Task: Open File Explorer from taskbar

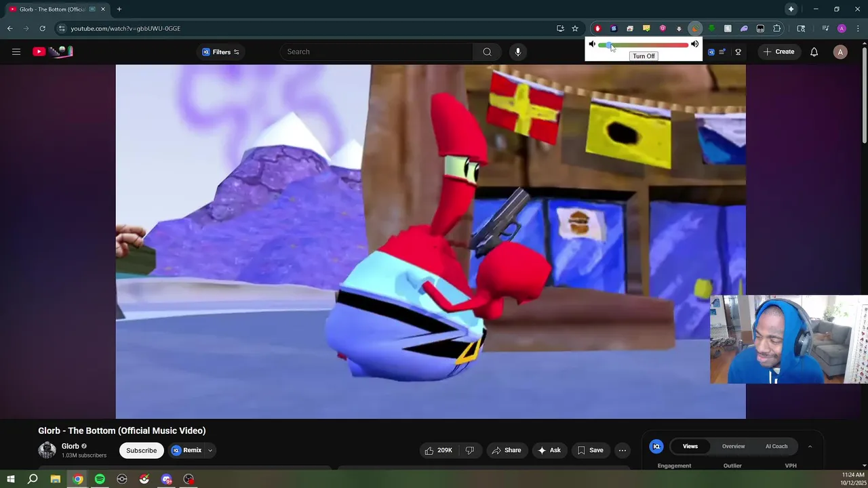Action: click(x=56, y=479)
